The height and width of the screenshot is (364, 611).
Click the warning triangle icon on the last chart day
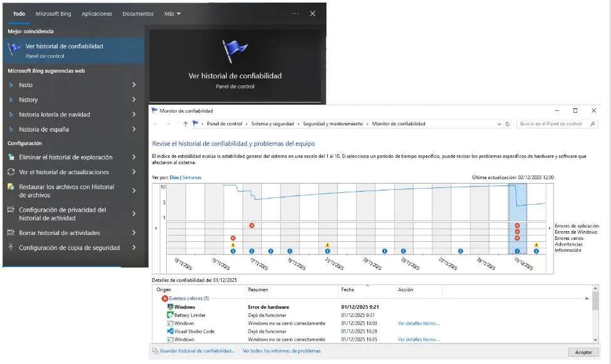click(536, 245)
